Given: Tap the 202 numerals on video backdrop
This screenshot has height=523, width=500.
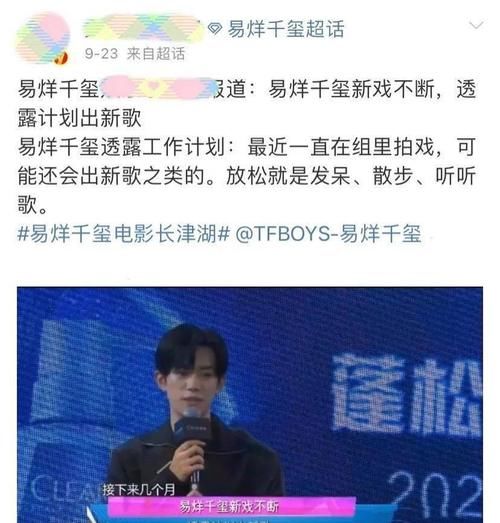Looking at the screenshot, I should point(435,495).
